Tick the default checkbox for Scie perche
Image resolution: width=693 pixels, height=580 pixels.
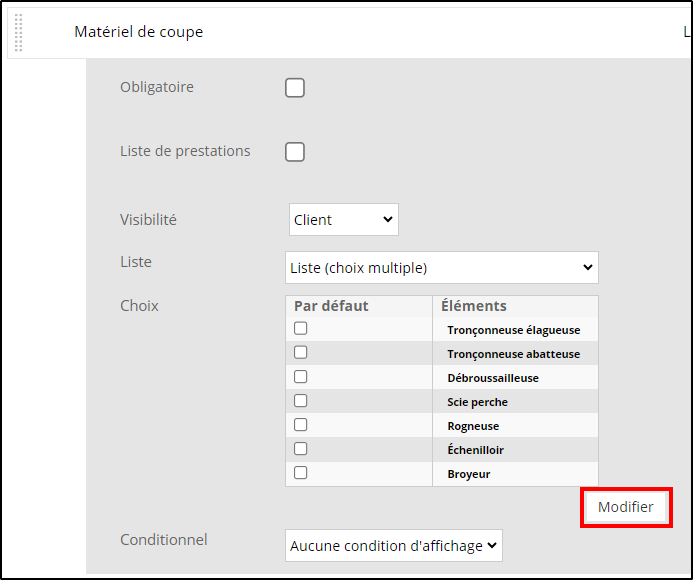pyautogui.click(x=301, y=401)
